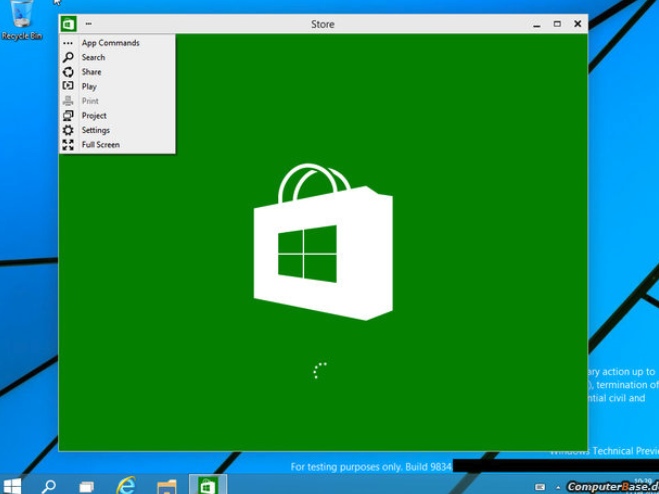The height and width of the screenshot is (494, 659).
Task: Open Search from the Store app menu
Action: tap(93, 58)
